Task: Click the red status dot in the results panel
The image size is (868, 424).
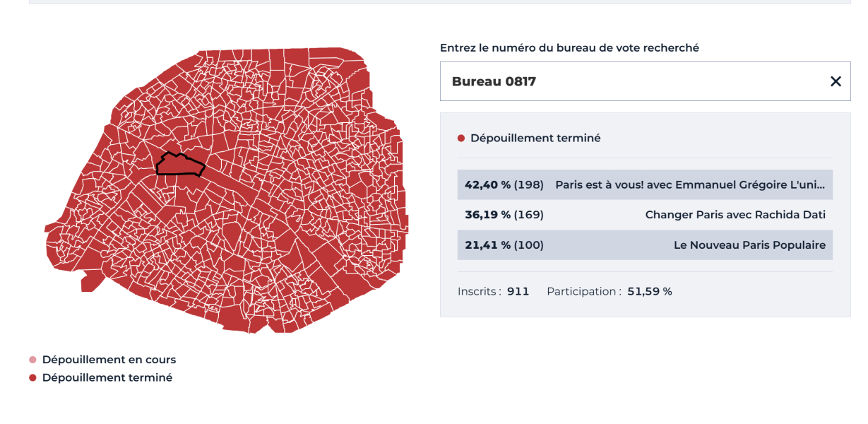Action: click(461, 139)
